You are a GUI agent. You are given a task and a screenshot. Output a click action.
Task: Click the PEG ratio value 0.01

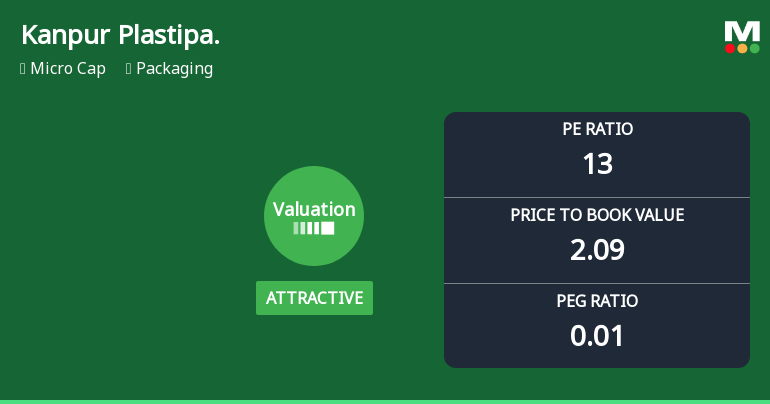(x=597, y=335)
